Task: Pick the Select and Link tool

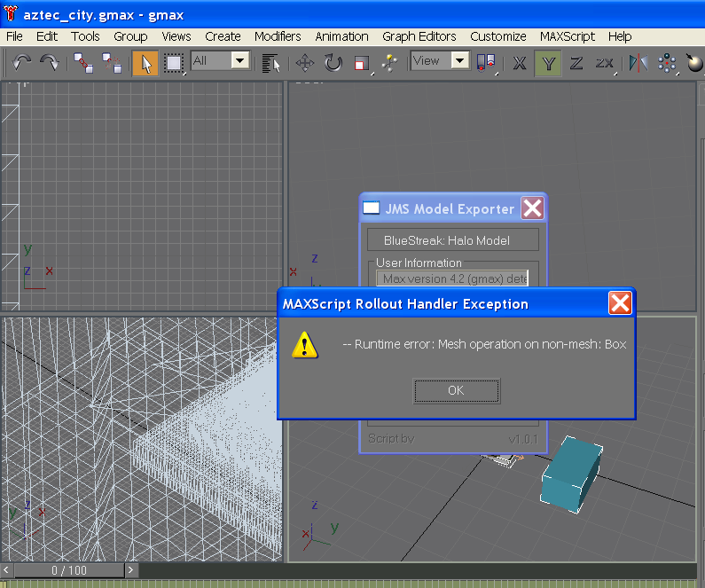Action: (x=83, y=62)
